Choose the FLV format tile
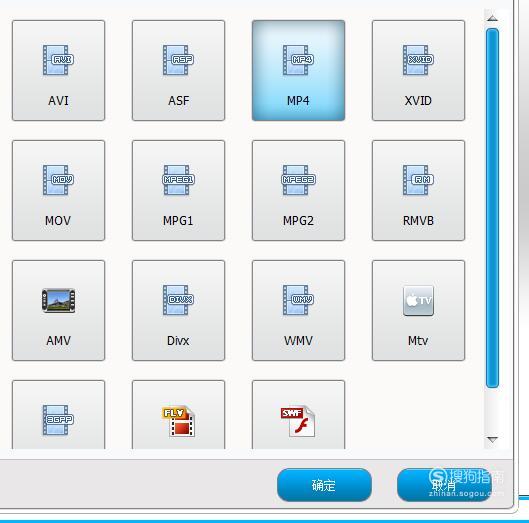The width and height of the screenshot is (529, 523). point(178,415)
